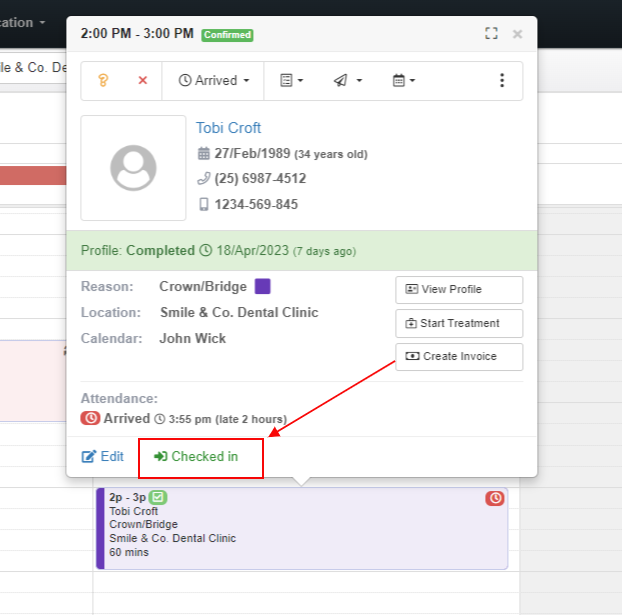Close the appointment popup

[x=517, y=34]
